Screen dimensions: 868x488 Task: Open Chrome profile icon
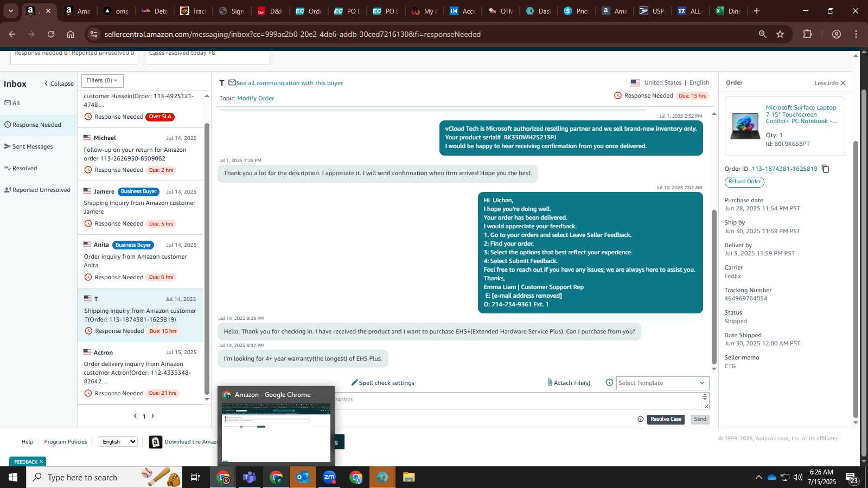click(837, 34)
